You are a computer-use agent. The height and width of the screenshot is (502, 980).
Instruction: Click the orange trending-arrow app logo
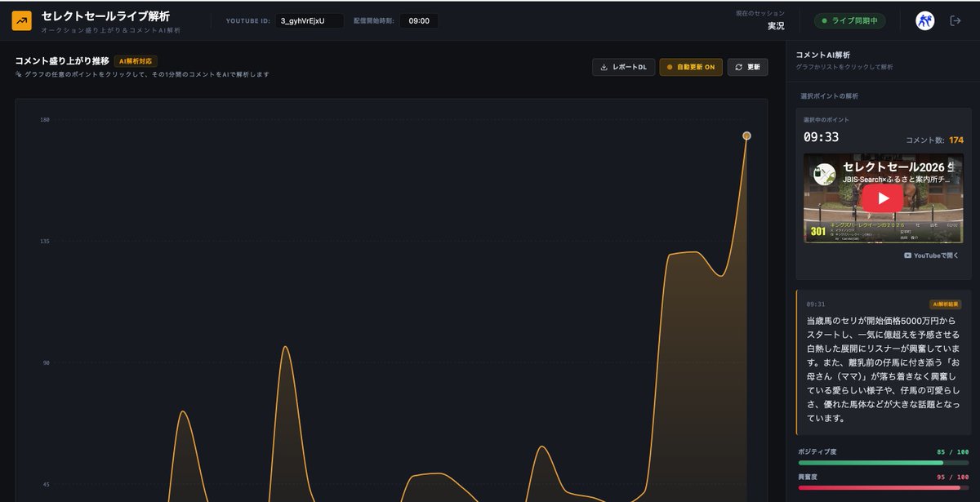pos(22,20)
